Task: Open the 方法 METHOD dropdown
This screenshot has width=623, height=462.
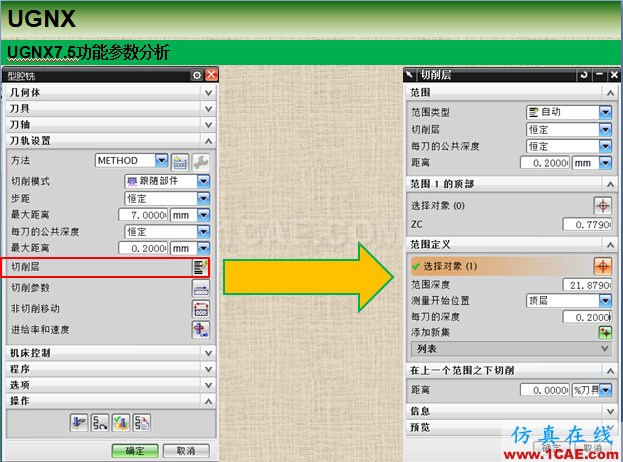Action: [x=161, y=160]
